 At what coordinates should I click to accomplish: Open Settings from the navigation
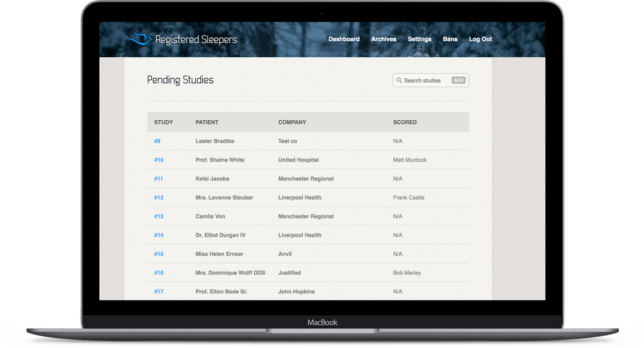[419, 39]
